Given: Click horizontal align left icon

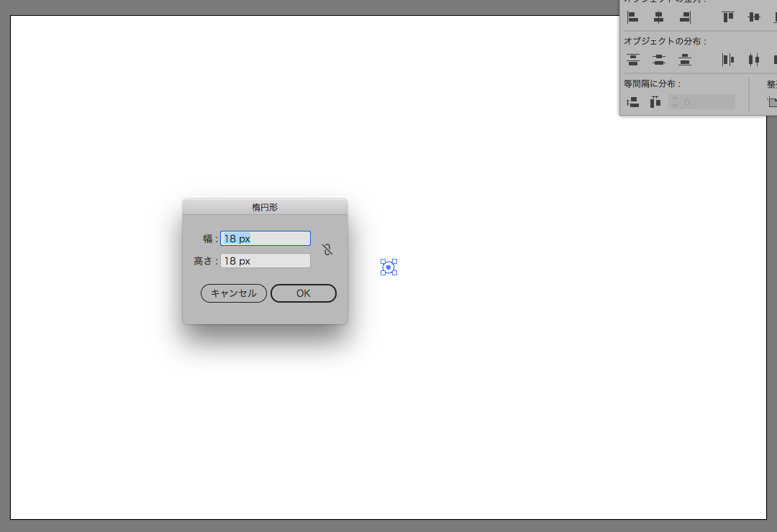Looking at the screenshot, I should 632,17.
